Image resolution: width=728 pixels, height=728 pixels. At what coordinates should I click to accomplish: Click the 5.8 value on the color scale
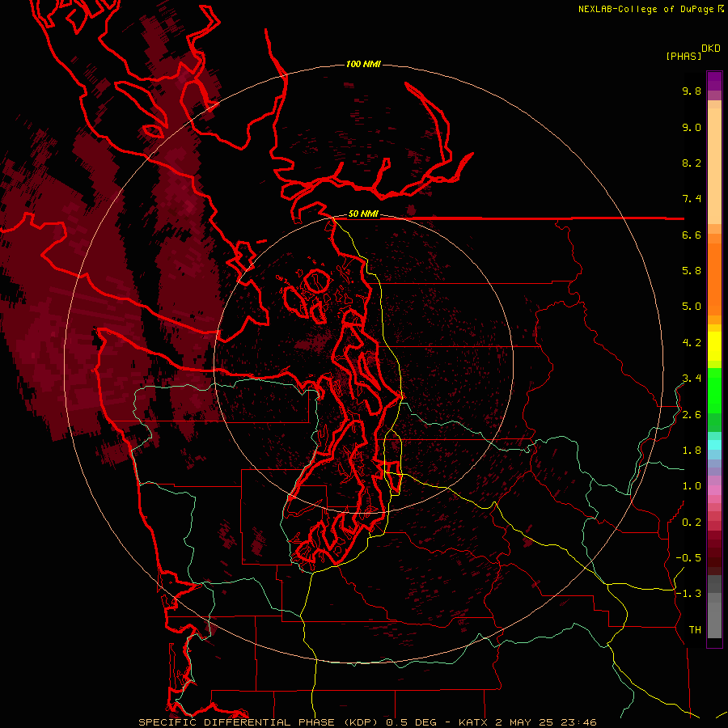692,271
